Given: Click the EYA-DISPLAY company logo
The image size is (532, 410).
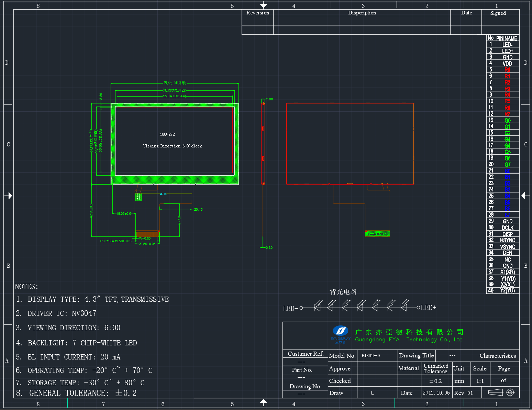Looking at the screenshot, I should point(341,334).
